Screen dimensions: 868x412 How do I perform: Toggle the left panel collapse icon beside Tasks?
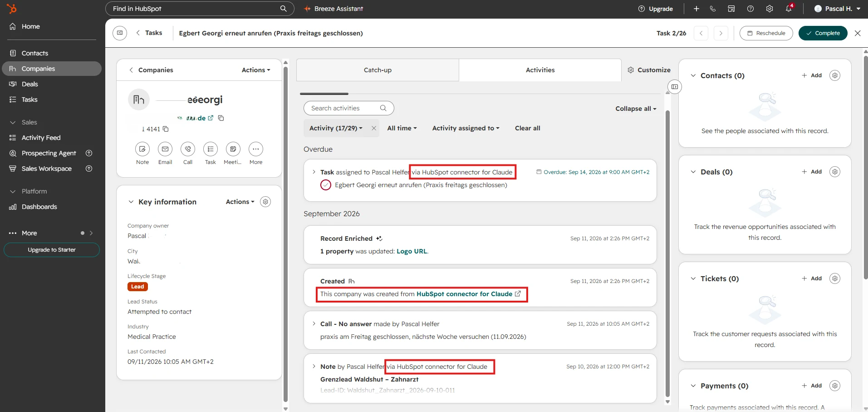click(x=120, y=33)
